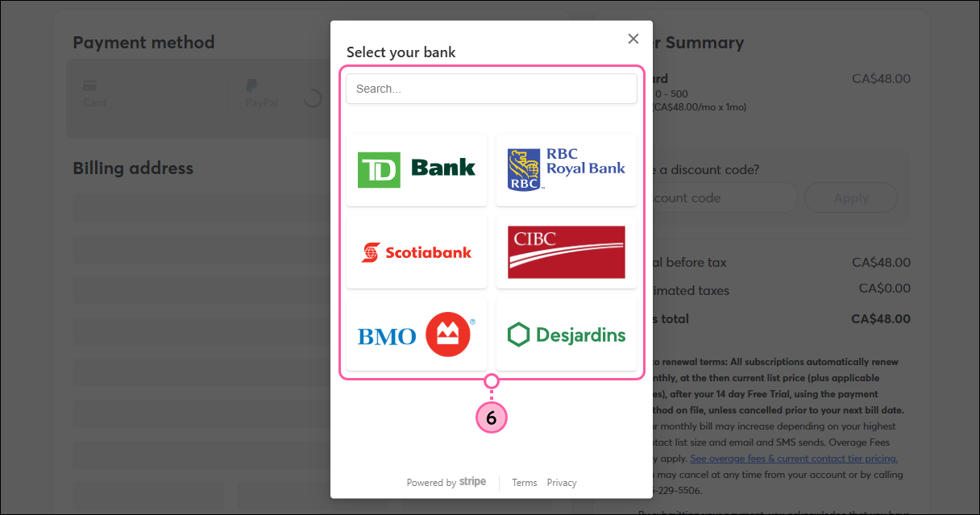Open Stripe's Privacy policy
The image size is (980, 515).
pos(562,482)
